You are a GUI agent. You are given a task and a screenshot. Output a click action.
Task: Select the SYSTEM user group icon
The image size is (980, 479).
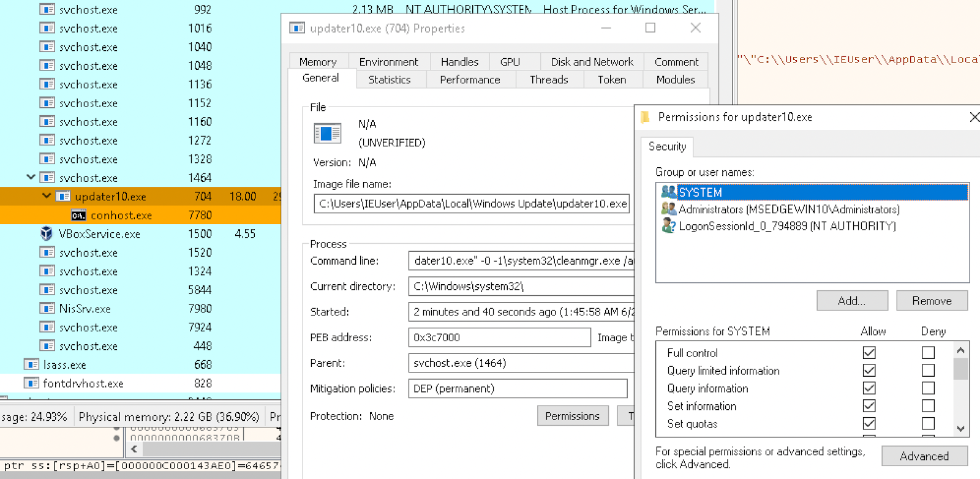pyautogui.click(x=668, y=192)
